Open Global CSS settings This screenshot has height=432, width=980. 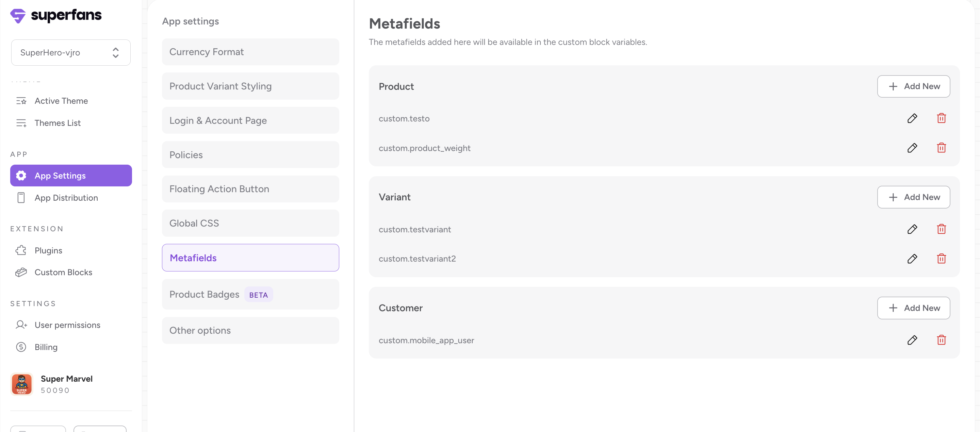250,223
